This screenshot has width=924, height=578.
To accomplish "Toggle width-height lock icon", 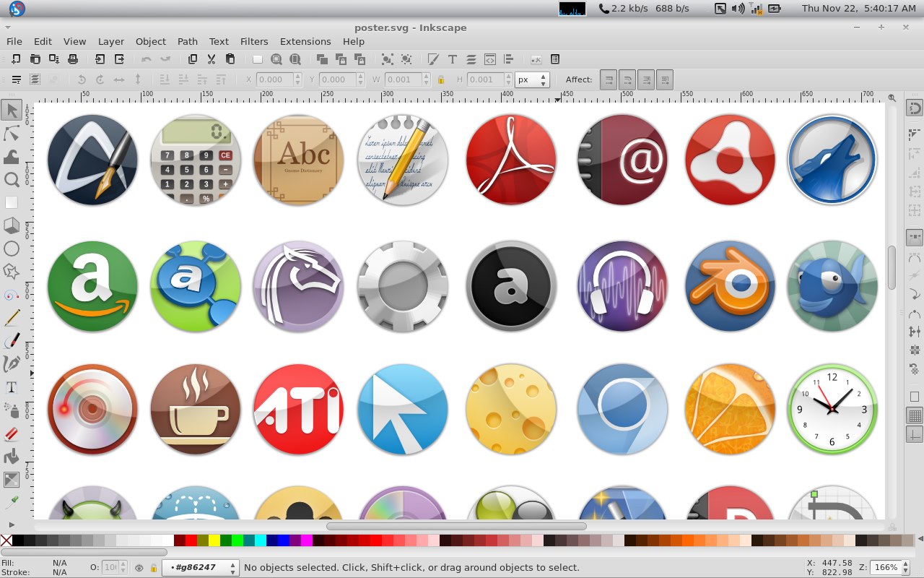I will coord(440,79).
